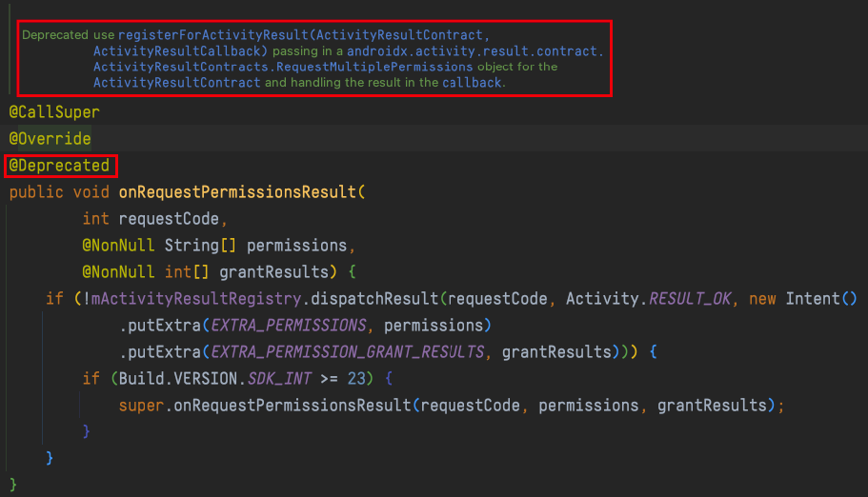Click the @Deprecated annotation
The width and height of the screenshot is (868, 497).
point(59,166)
